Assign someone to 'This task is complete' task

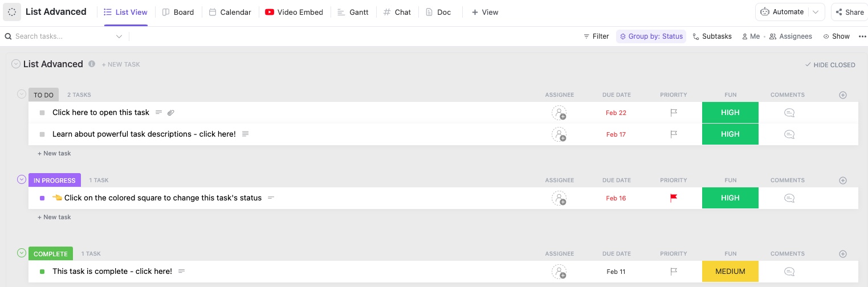click(x=559, y=272)
